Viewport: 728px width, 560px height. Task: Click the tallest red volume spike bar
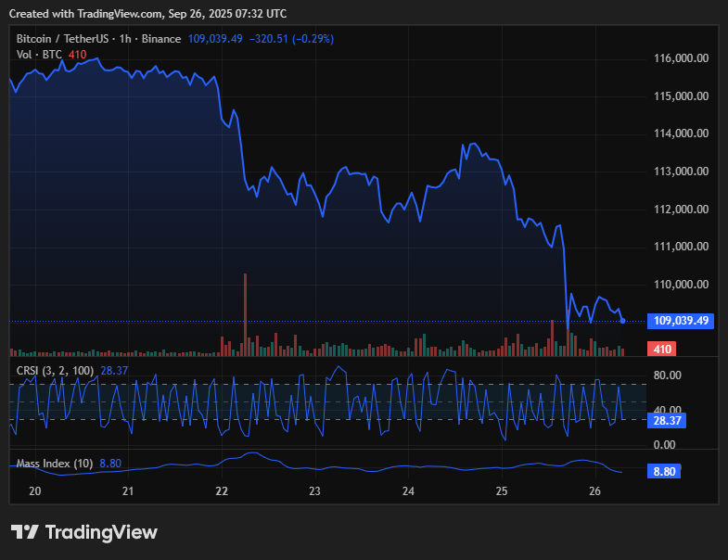(x=245, y=313)
